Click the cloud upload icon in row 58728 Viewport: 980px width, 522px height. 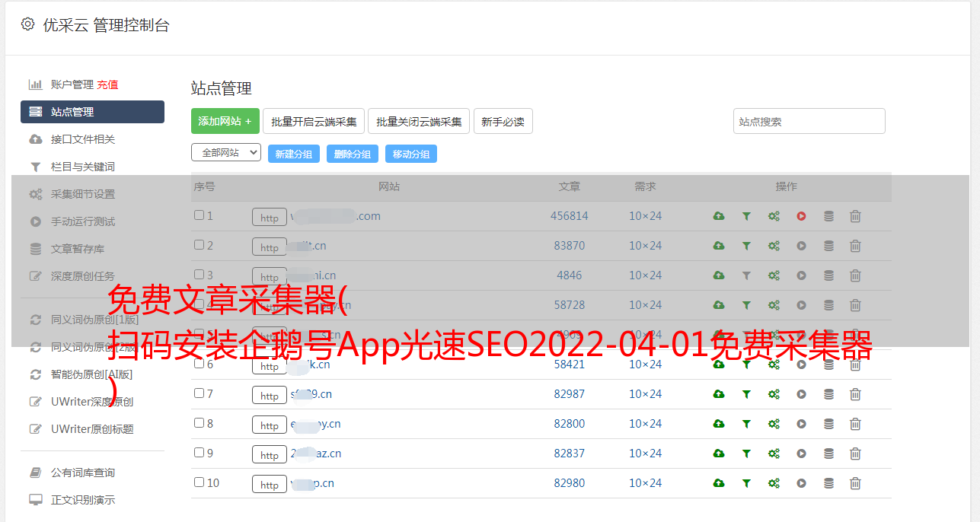pyautogui.click(x=719, y=305)
